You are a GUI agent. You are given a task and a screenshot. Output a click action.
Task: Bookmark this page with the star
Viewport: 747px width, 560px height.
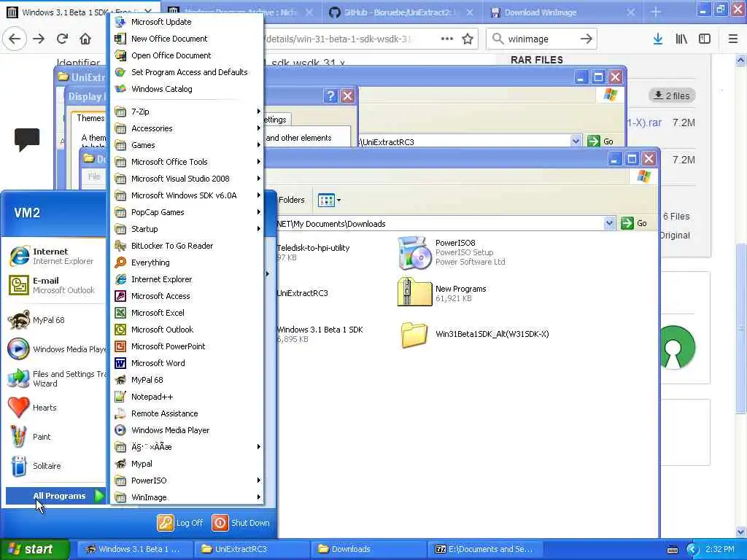coord(468,39)
